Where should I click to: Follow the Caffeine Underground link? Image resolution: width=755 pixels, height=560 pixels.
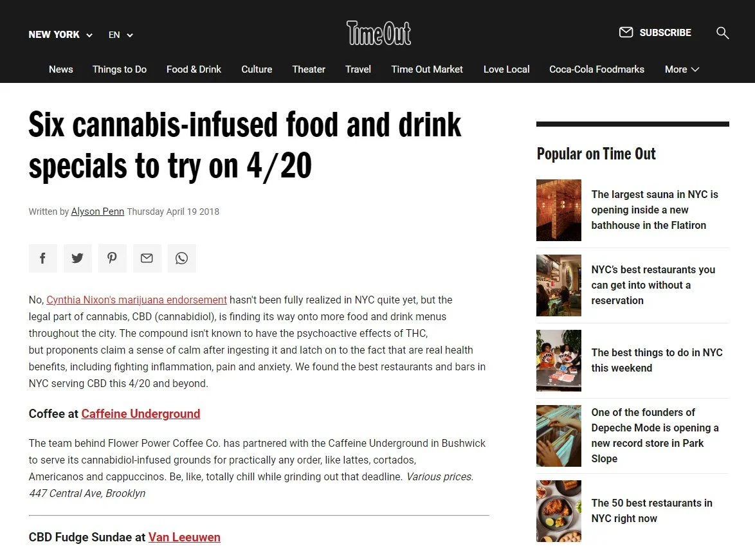pyautogui.click(x=141, y=413)
